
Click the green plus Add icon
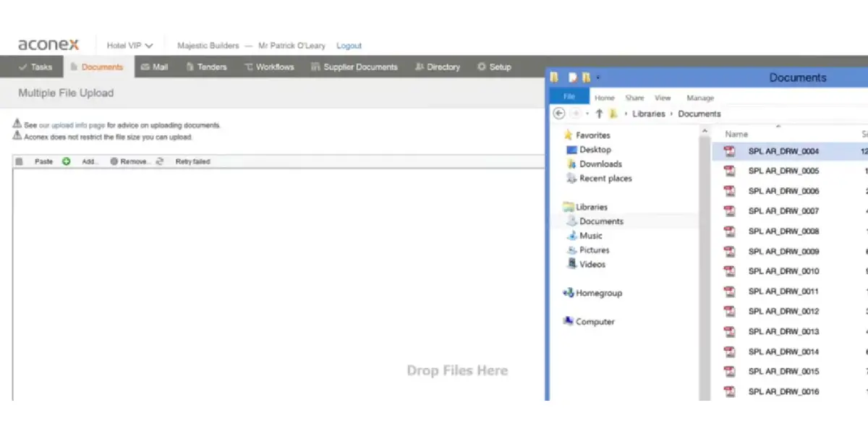click(x=66, y=161)
